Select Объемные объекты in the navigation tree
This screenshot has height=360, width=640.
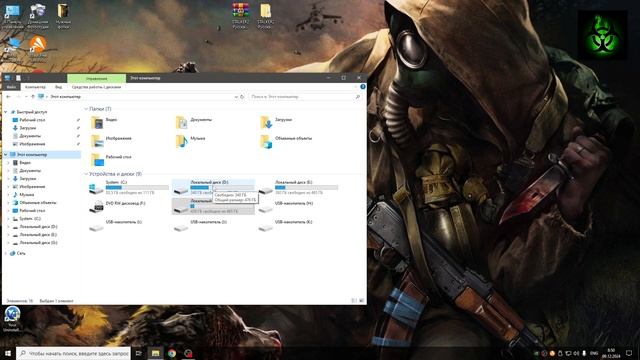click(x=38, y=202)
